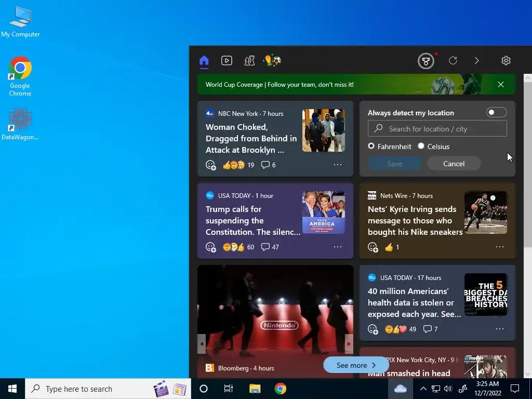
Task: Click 5 Biggest Data Breaches thumbnail
Action: pos(486,295)
